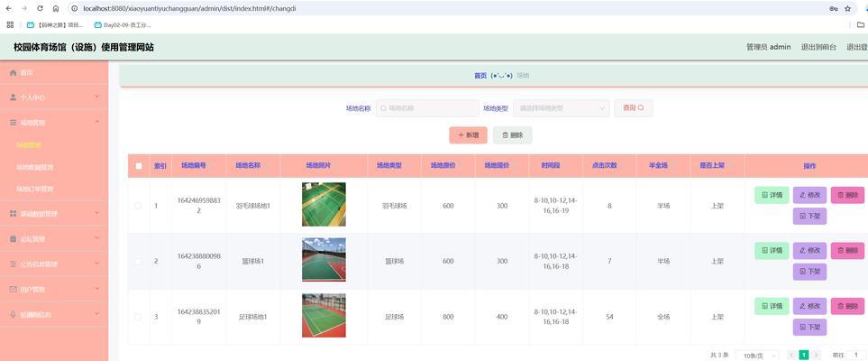Screen dimensions: 868x361
Task: Click the 8-10,10-12,14-16,16-19 time slot cell
Action: pyautogui.click(x=555, y=206)
